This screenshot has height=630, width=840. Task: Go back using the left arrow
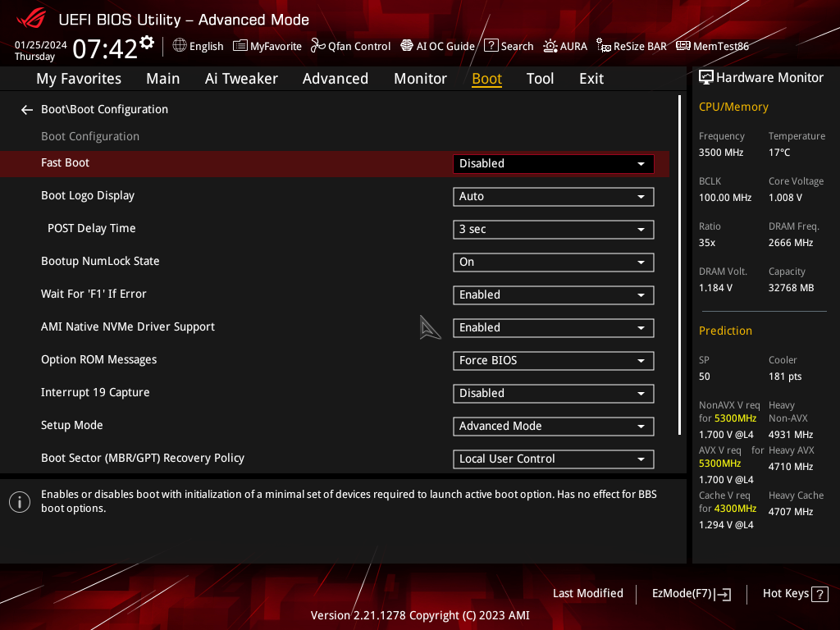point(27,110)
